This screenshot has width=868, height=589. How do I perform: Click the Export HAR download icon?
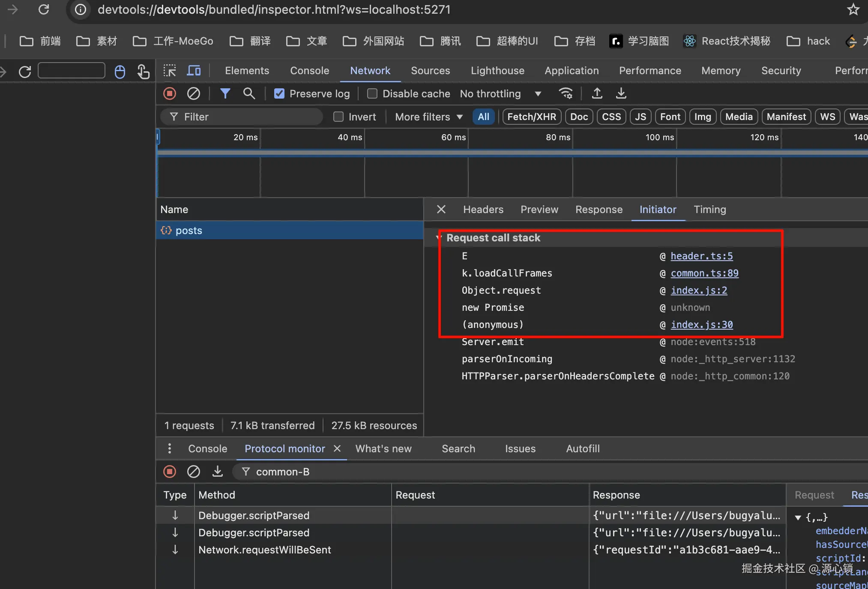coord(621,93)
